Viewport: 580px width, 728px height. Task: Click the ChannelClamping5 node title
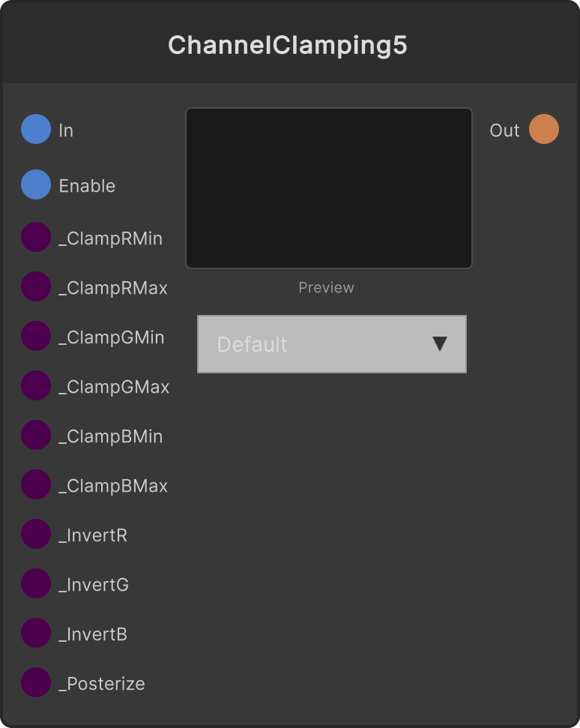pyautogui.click(x=288, y=46)
